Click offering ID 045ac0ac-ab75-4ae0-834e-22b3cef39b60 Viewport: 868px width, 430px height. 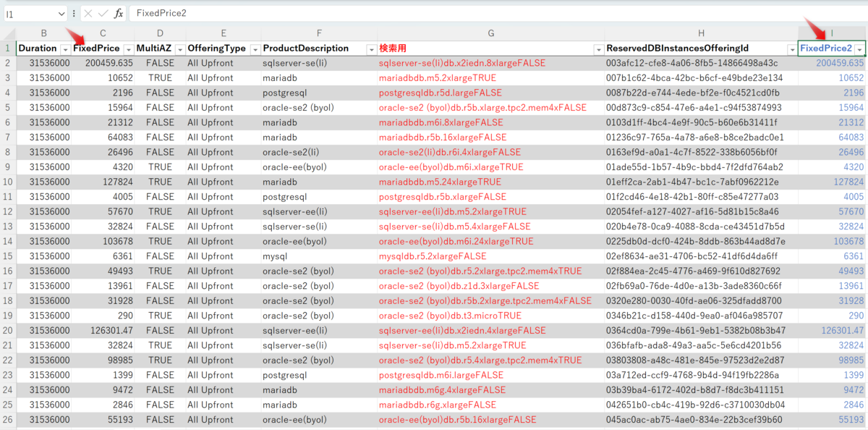(701, 419)
